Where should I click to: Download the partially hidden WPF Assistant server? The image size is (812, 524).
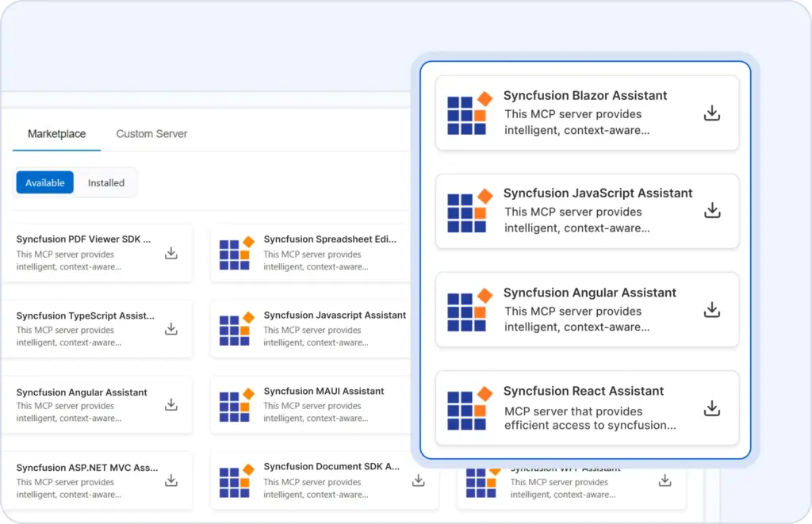[665, 480]
